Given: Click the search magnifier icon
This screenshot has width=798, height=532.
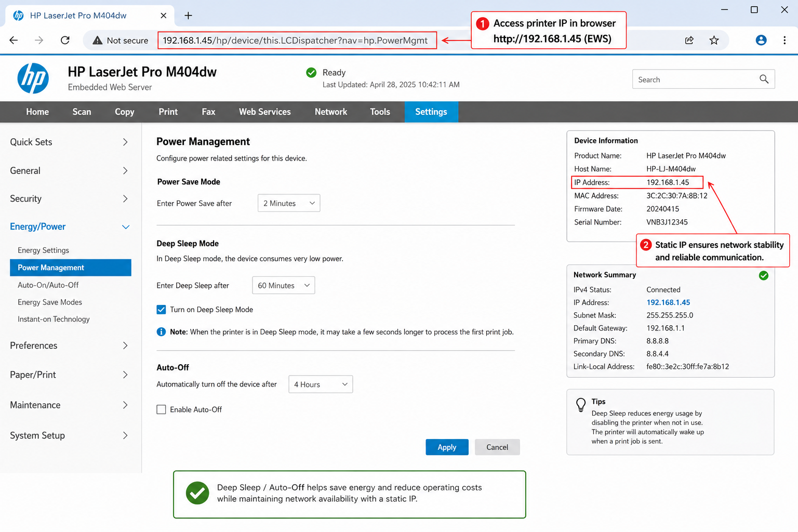Looking at the screenshot, I should pos(764,79).
